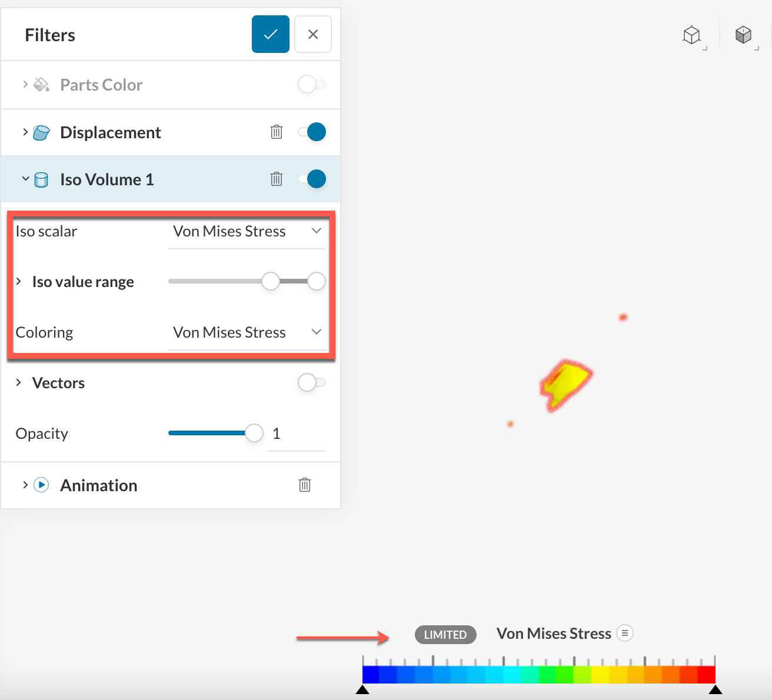The image size is (772, 700).
Task: Click the Von Mises Stress color scale bar
Action: pos(539,674)
